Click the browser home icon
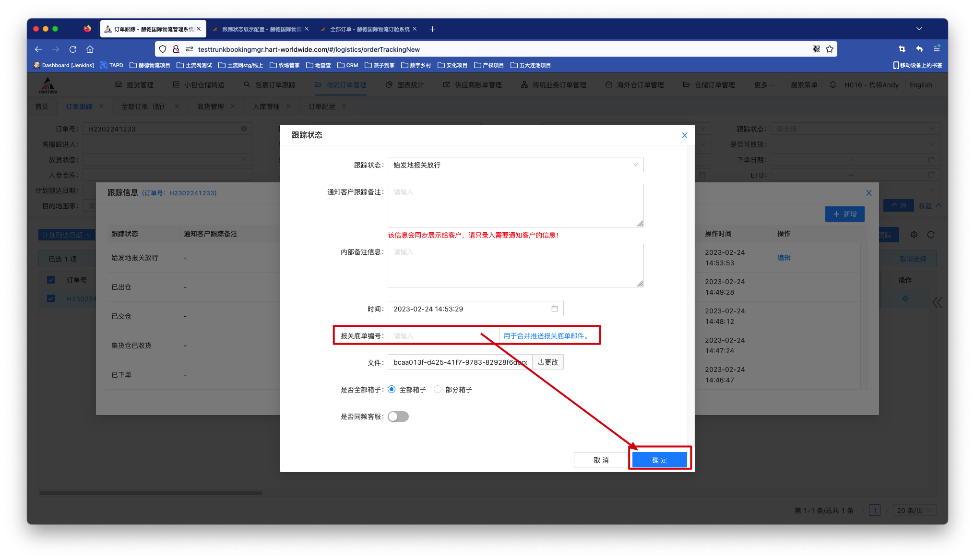 pos(90,49)
